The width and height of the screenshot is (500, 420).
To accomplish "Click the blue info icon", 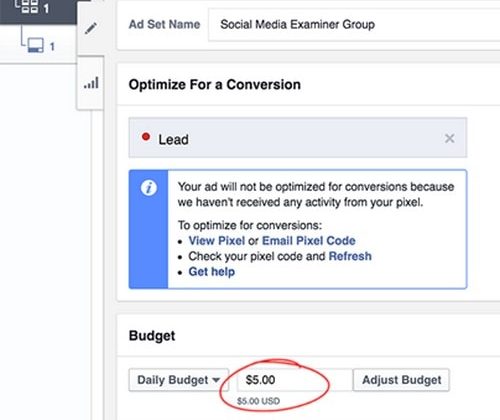I will [149, 188].
